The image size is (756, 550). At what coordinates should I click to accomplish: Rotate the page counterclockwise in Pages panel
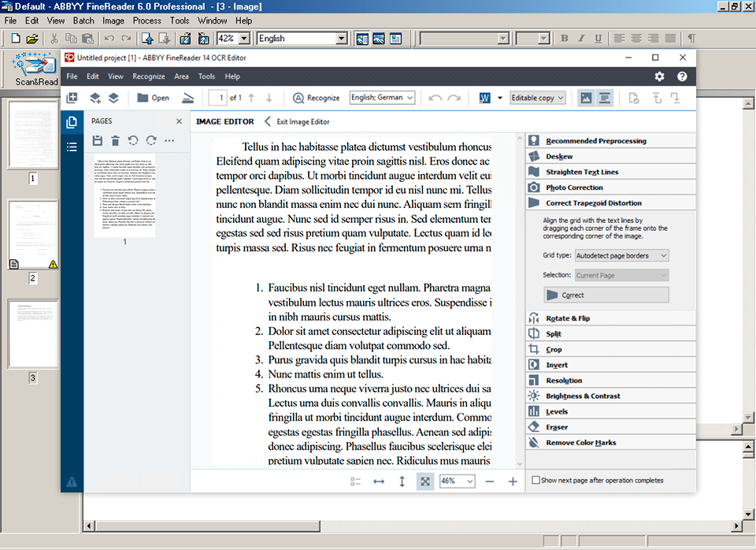[133, 141]
